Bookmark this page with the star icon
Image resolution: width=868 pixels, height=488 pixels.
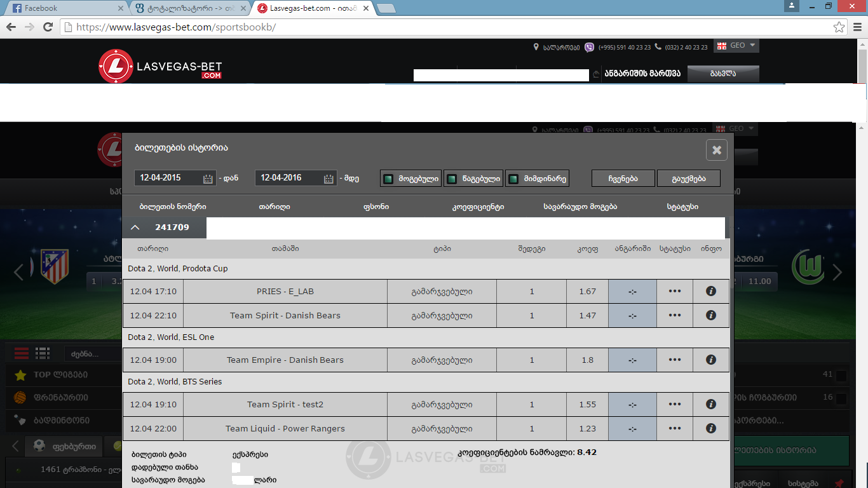point(839,27)
